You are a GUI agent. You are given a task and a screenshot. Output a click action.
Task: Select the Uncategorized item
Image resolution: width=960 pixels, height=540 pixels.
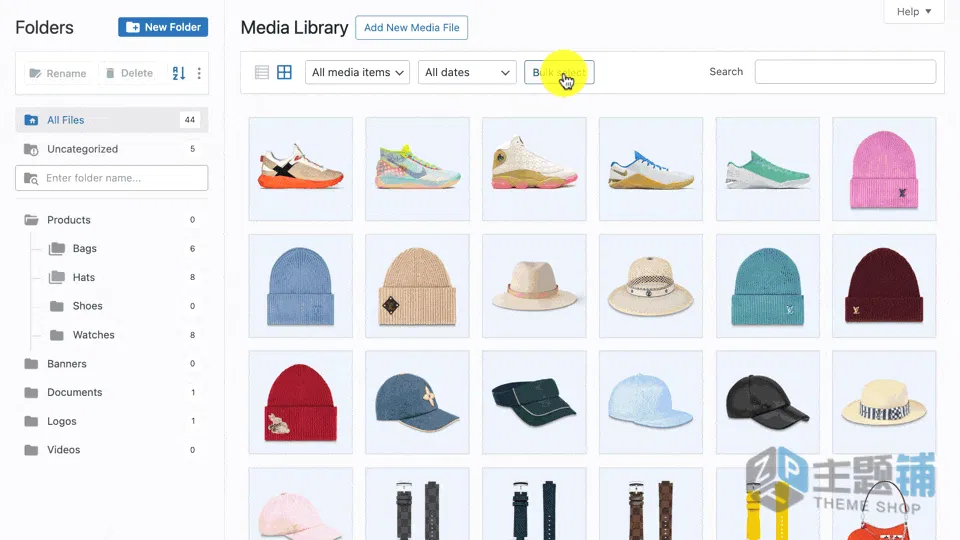pyautogui.click(x=111, y=149)
